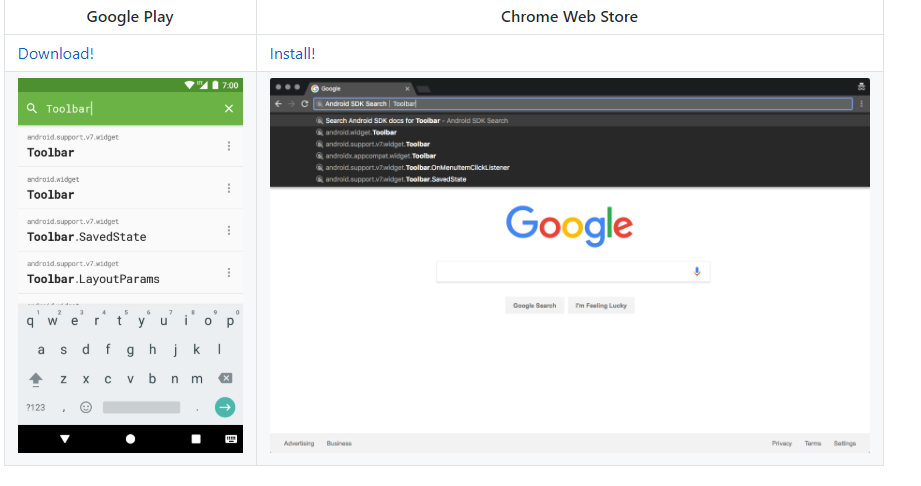Screen dimensions: 921x486
Task: Open overflow menu for android.support.v7.widget Toolbar
Action: click(229, 146)
